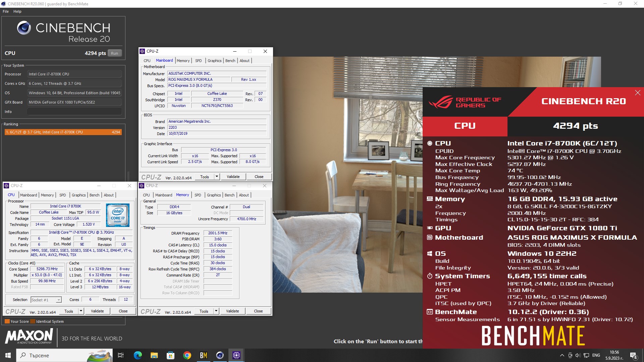The image size is (644, 362).
Task: Open the Help menu in Cinebench
Action: point(17,11)
